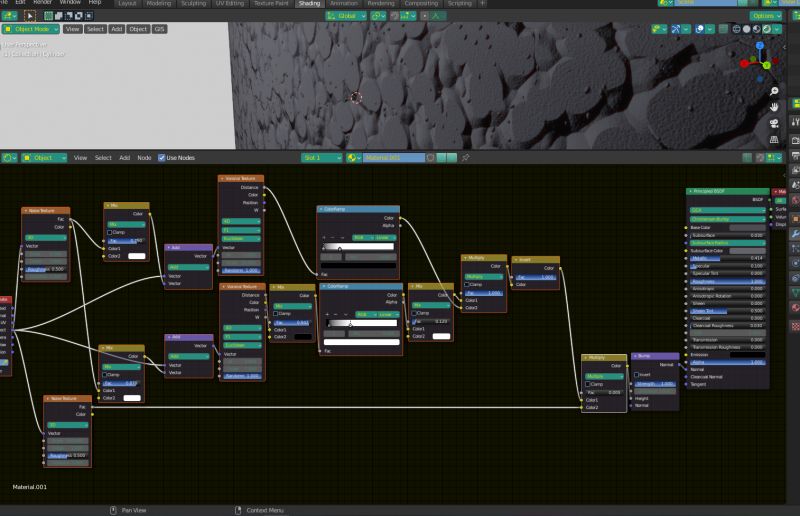Switch viewport to material preview shading
Image resolution: width=800 pixels, height=516 pixels.
click(757, 29)
